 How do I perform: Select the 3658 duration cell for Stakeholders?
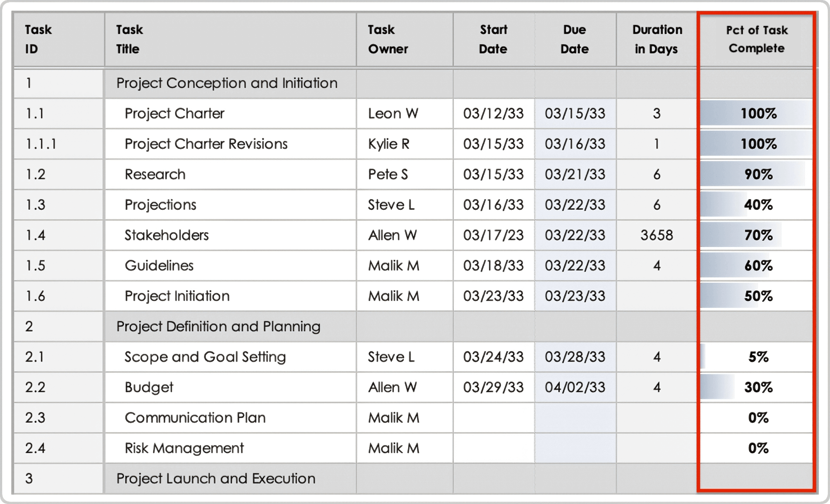coord(657,235)
